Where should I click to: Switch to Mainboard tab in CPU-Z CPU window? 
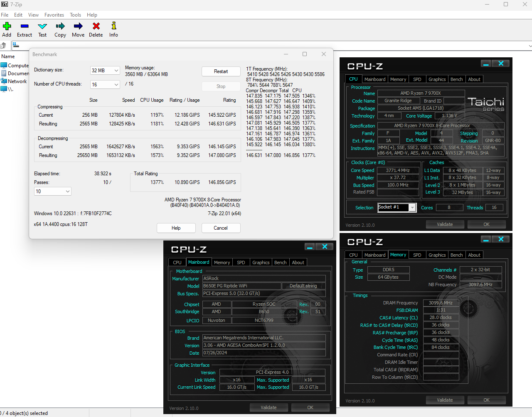click(375, 79)
